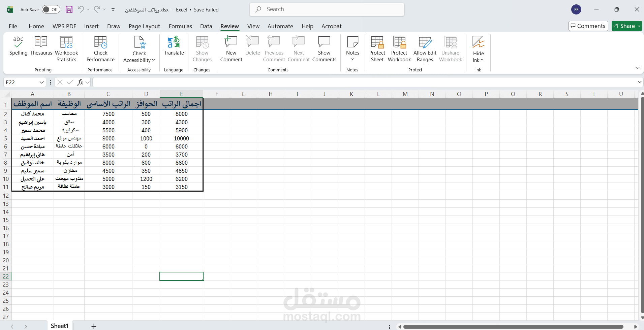Click the Comments button
This screenshot has width=644, height=330.
(x=588, y=26)
